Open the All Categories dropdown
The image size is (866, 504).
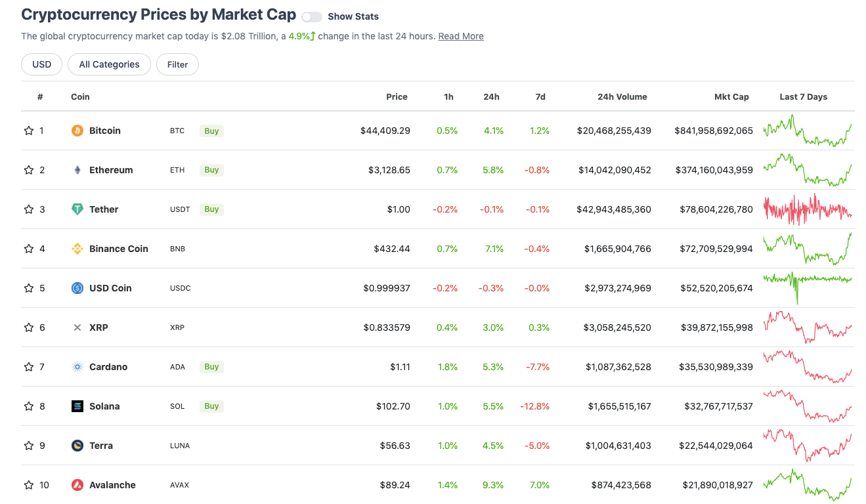109,64
